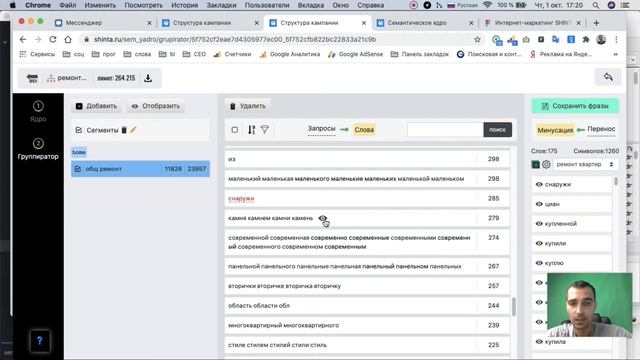Screen dimensions: 640x360
Task: Expand the bookmarks bar overflow chevron
Action: pyautogui.click(x=616, y=54)
